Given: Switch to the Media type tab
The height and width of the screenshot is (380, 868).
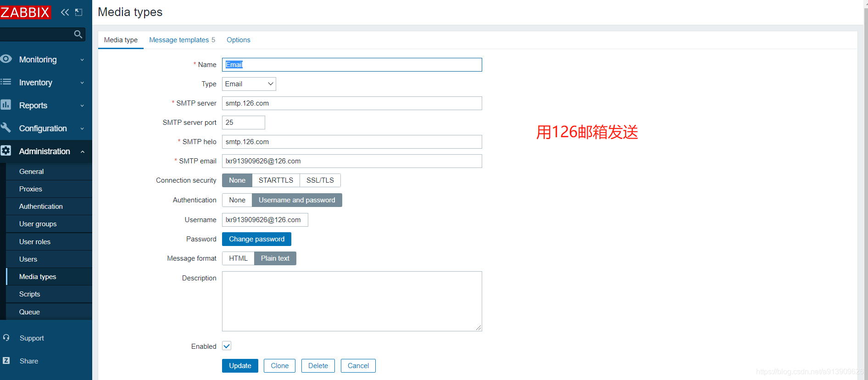Looking at the screenshot, I should (x=121, y=40).
